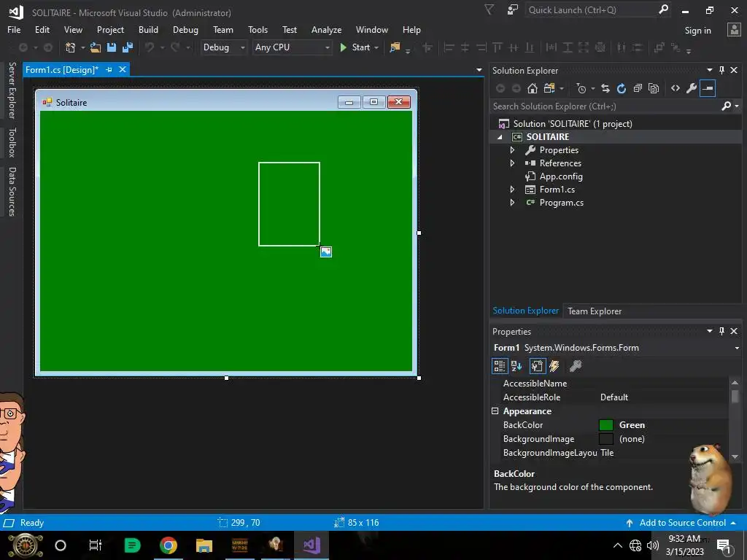Open the Solution Explorer window options dropdown
This screenshot has width=747, height=560.
pyautogui.click(x=709, y=70)
